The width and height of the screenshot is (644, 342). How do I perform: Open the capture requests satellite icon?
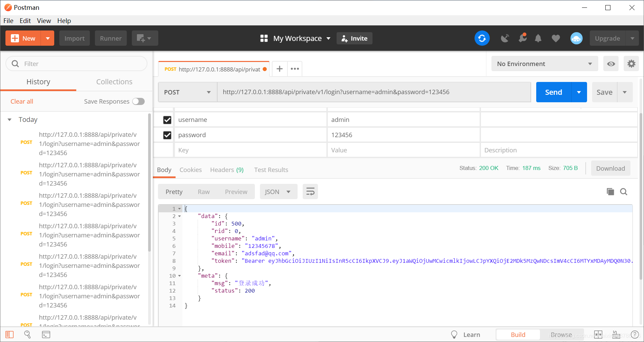tap(505, 38)
